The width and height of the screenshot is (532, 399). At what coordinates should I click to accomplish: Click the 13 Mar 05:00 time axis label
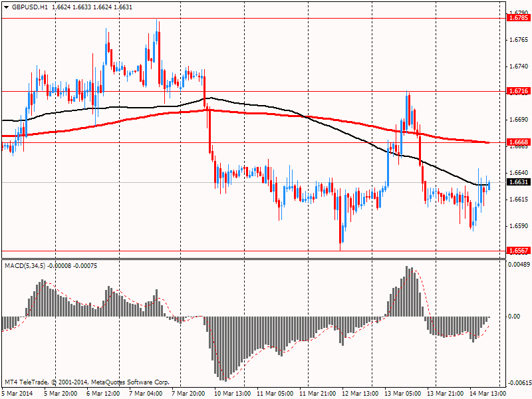tap(403, 393)
